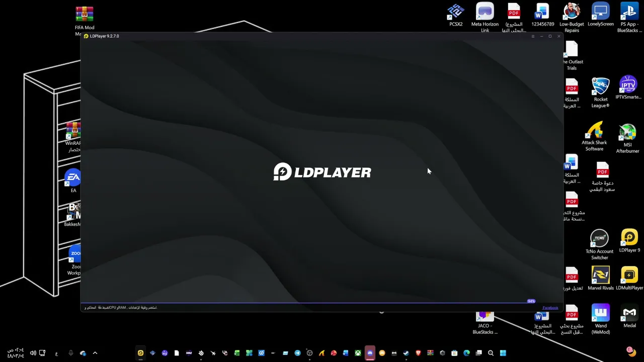The image size is (644, 362).
Task: Launch MSI Afterburner from the desktop
Action: [628, 139]
